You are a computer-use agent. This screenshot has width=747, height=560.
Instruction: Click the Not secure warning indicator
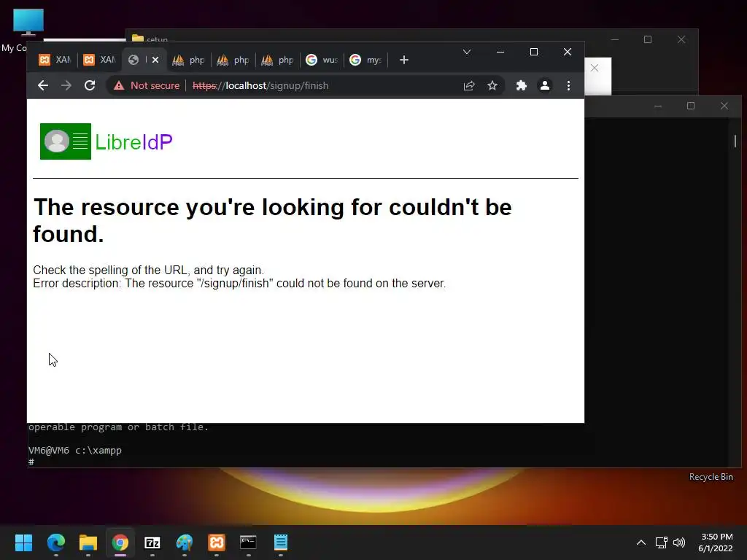coord(147,86)
